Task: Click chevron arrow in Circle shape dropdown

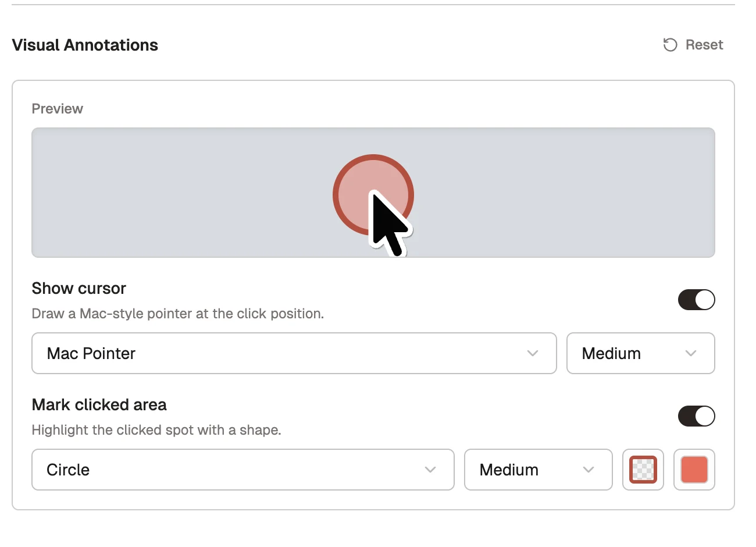Action: tap(430, 470)
